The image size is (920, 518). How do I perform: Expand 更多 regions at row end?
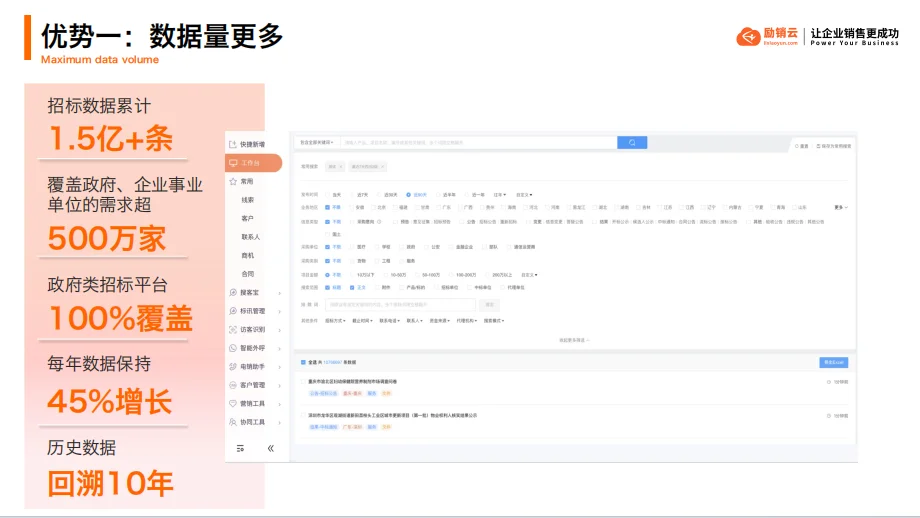point(841,207)
